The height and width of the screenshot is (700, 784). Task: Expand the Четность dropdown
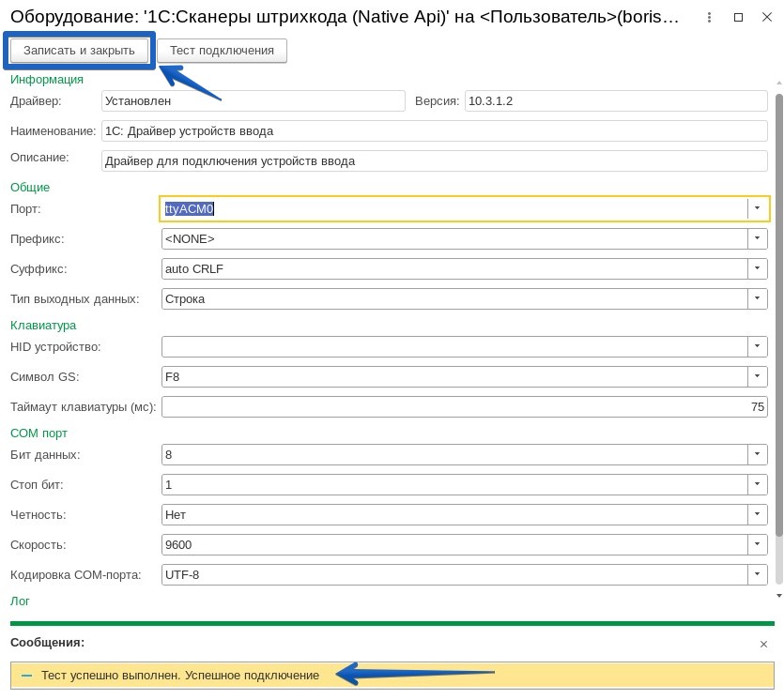pyautogui.click(x=758, y=514)
